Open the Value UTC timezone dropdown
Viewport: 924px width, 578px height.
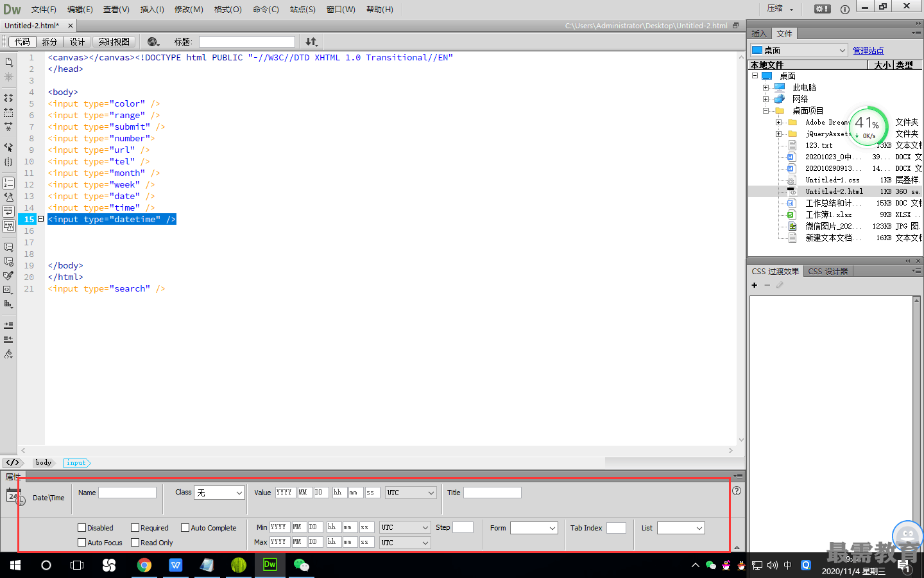click(411, 493)
